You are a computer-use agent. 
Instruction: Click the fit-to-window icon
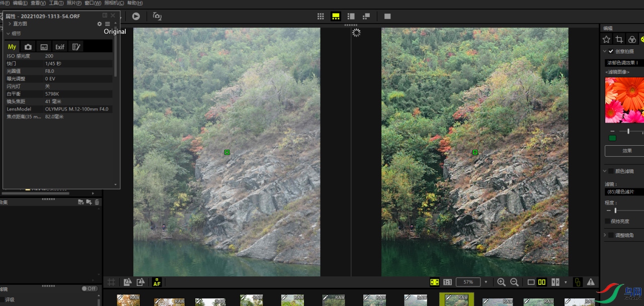[x=434, y=282]
